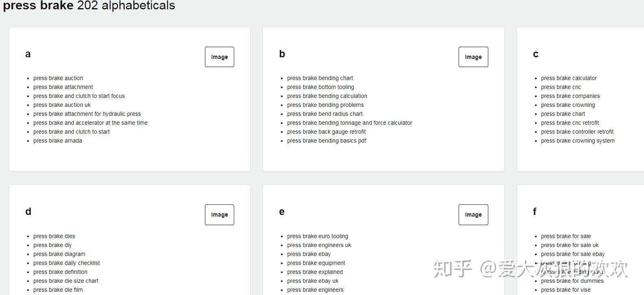Click "press brake bottom tooling" keyword
The width and height of the screenshot is (644, 295).
coord(320,87)
